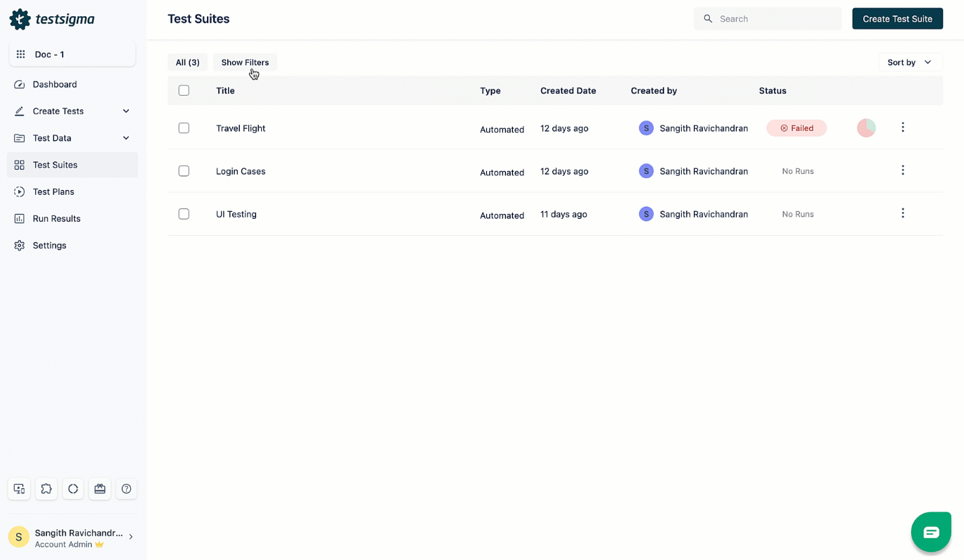Image resolution: width=964 pixels, height=560 pixels.
Task: Click the search magnifier icon
Action: [708, 19]
